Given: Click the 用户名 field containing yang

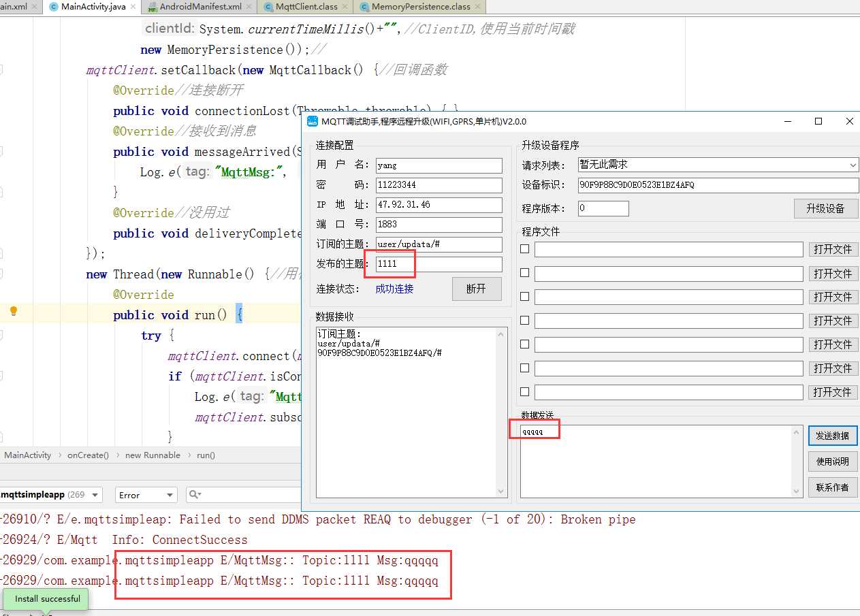Looking at the screenshot, I should tap(439, 165).
